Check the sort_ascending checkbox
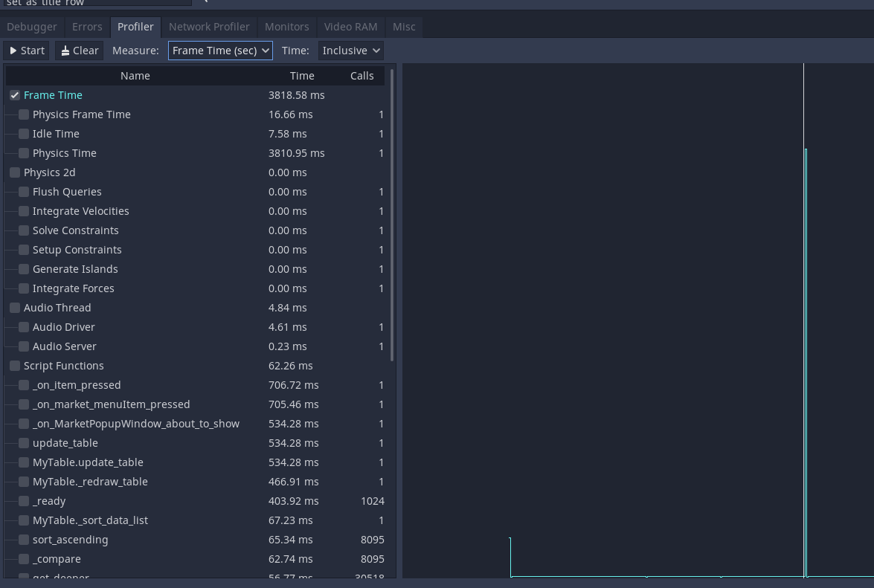Viewport: 874px width, 588px height. pos(23,540)
